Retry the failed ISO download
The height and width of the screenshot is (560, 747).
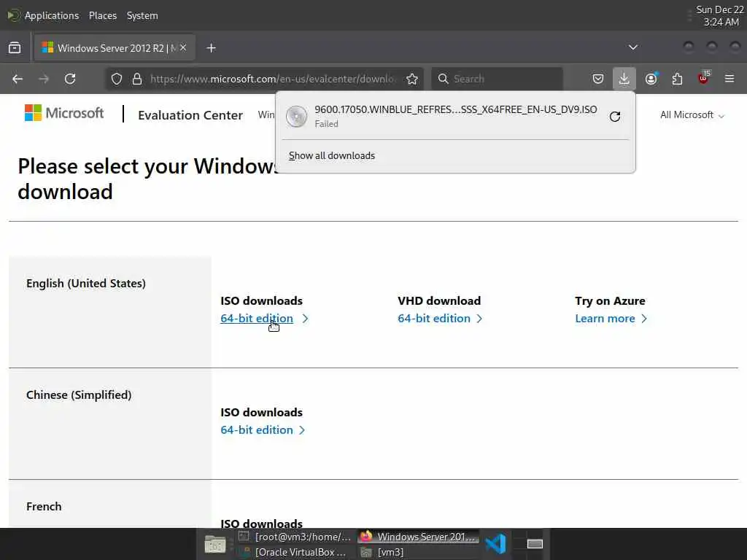click(x=614, y=117)
